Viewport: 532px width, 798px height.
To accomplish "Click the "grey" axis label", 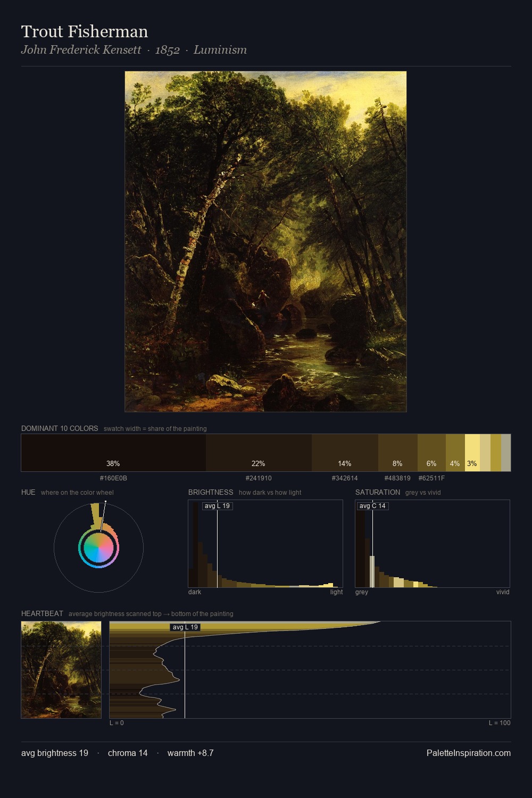I will pyautogui.click(x=362, y=592).
